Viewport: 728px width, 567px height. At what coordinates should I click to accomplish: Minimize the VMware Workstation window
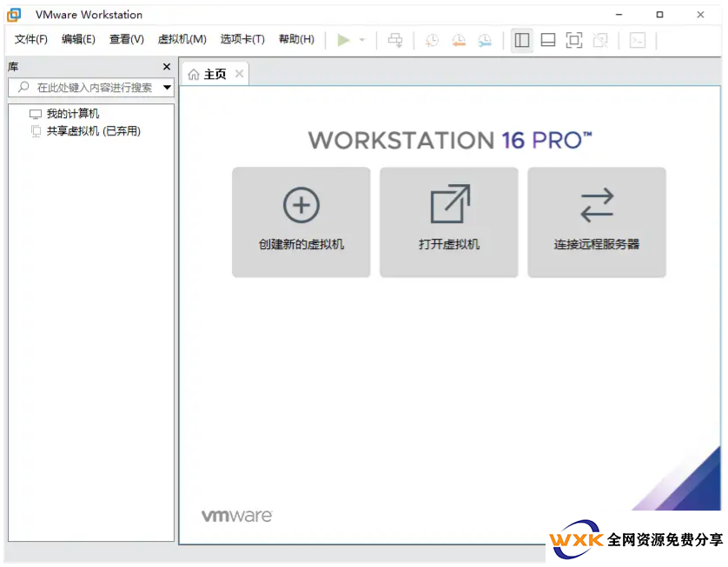pyautogui.click(x=619, y=15)
